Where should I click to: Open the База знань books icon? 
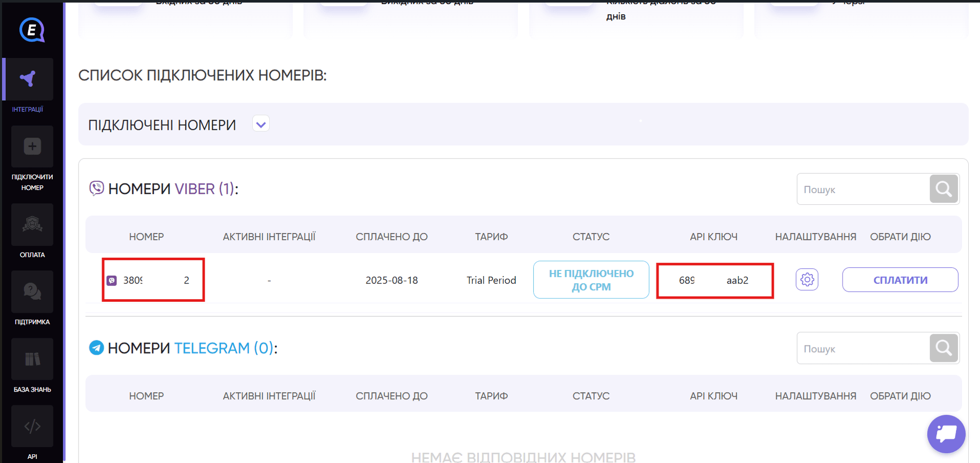tap(32, 359)
